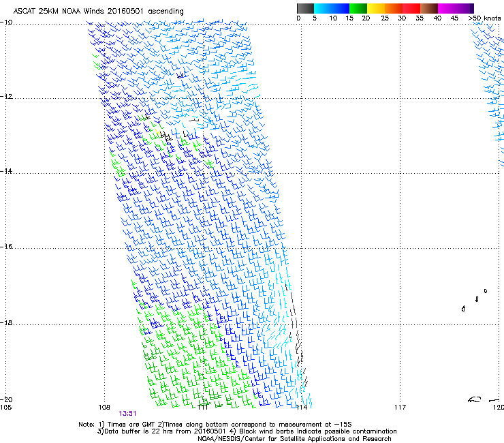Click the longitude label "111"
Viewport: 504px width, 443px height.
coord(203,408)
